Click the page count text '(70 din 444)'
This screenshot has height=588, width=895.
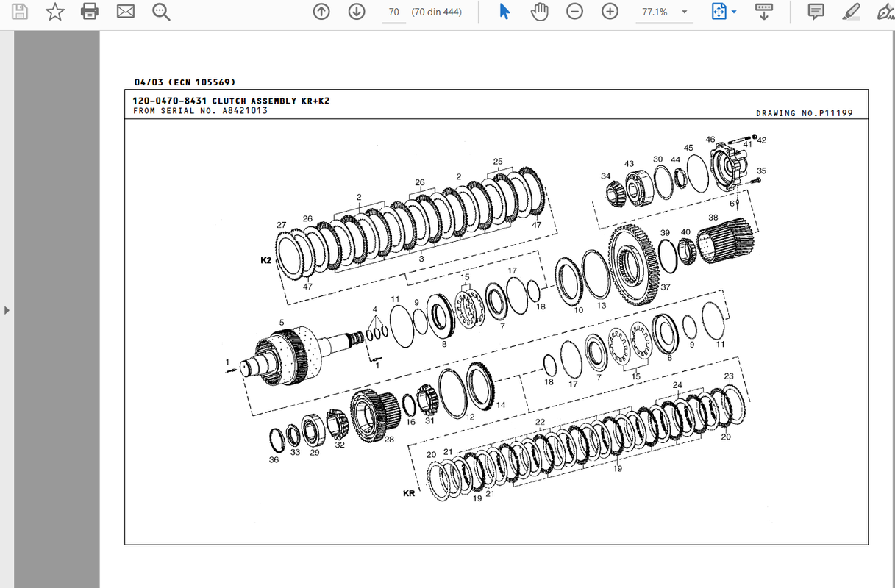437,12
